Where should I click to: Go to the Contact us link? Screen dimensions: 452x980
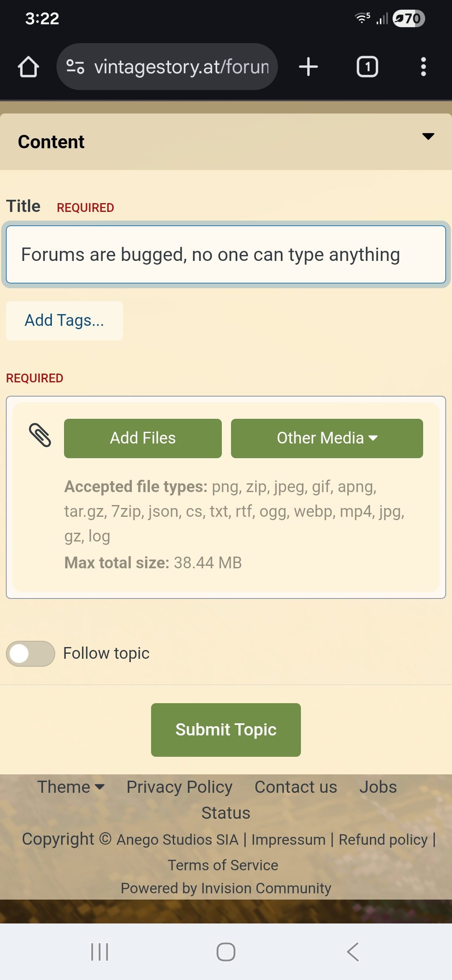[296, 787]
